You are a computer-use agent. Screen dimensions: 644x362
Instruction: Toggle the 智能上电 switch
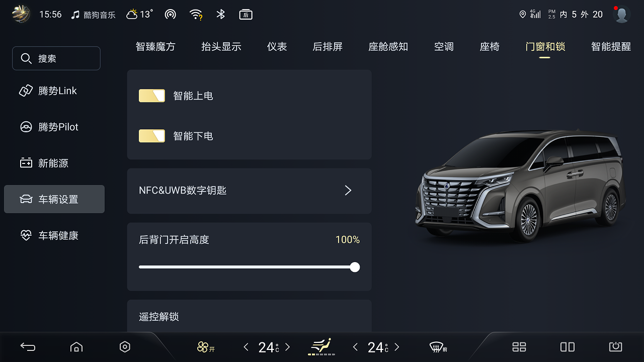pos(152,96)
